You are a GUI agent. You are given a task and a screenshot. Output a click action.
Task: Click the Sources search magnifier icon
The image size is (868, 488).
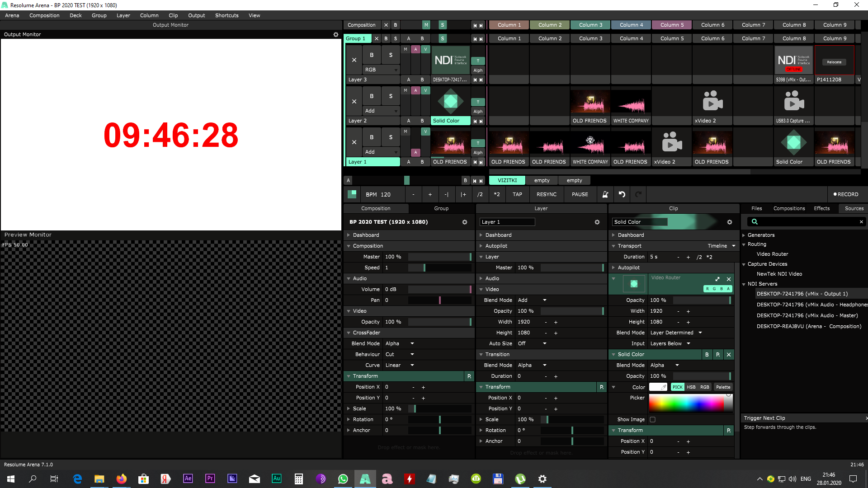click(755, 221)
